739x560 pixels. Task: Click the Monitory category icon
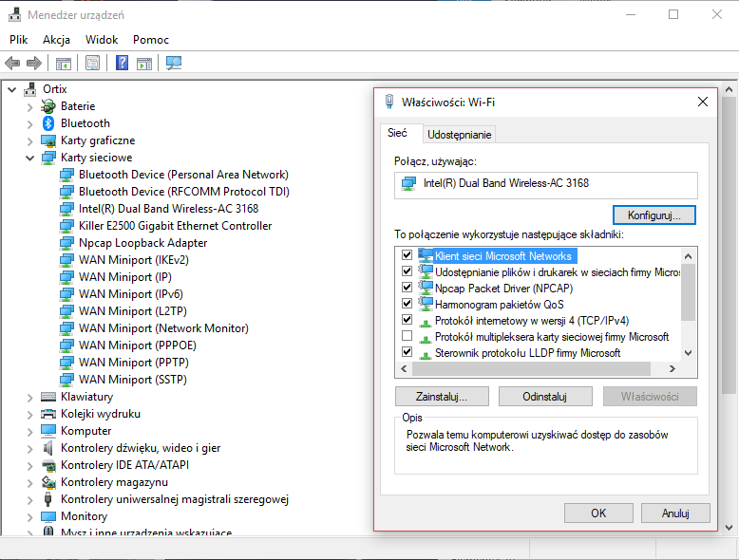48,516
